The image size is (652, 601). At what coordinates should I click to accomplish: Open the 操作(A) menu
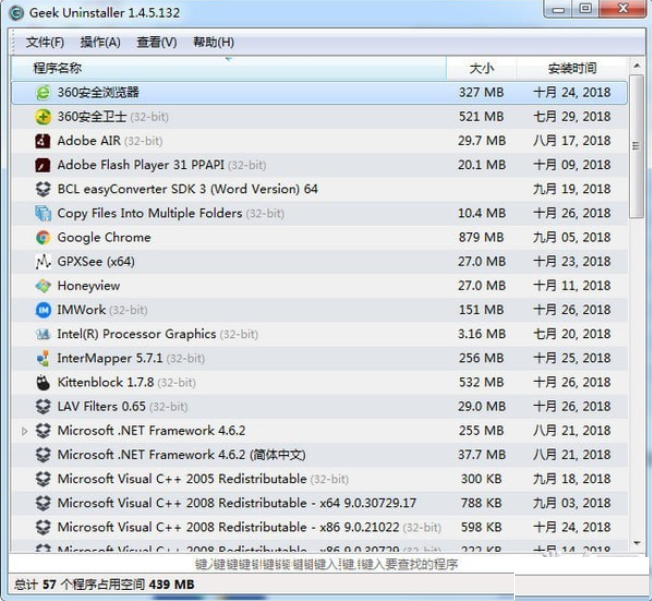click(100, 42)
